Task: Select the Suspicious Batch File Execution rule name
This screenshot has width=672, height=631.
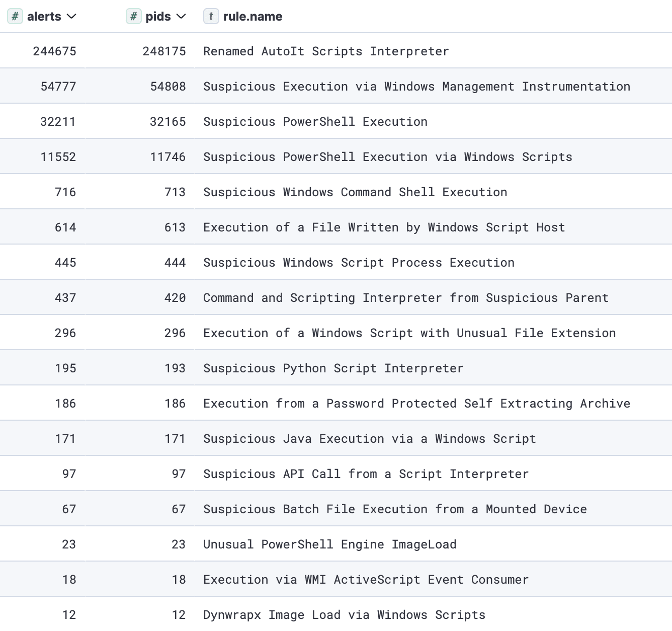Action: tap(394, 509)
